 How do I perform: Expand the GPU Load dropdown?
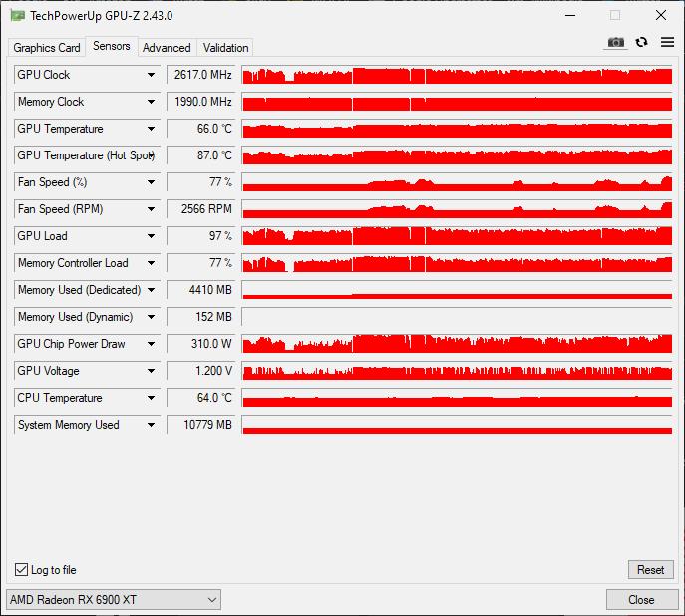pos(151,236)
